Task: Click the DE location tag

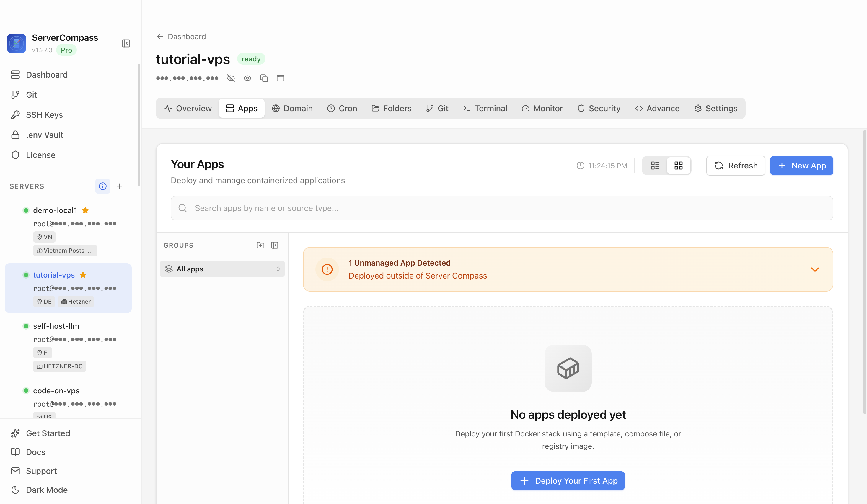Action: pyautogui.click(x=44, y=302)
